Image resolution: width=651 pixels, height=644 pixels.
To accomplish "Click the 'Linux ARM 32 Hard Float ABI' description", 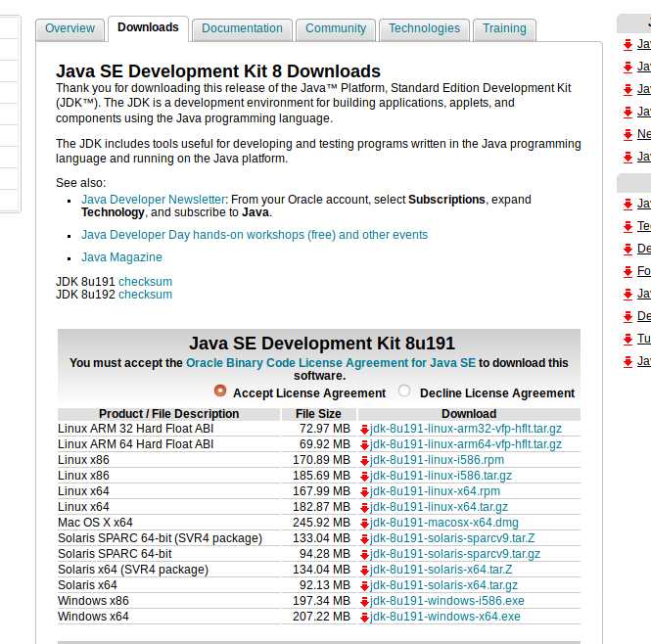I will pyautogui.click(x=136, y=429).
